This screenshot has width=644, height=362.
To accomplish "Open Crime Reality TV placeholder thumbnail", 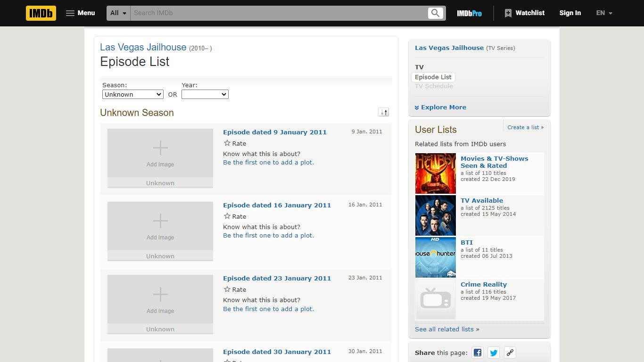I will coord(436,299).
